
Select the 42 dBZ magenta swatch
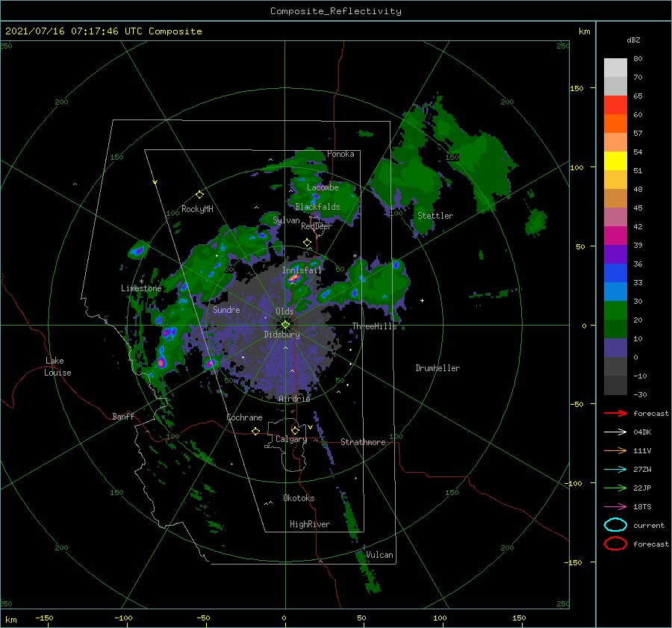pos(615,235)
